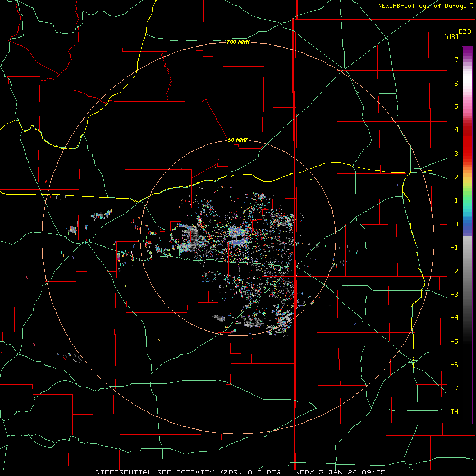Click the -4 value on color scale
This screenshot has height=476, width=476.
pyautogui.click(x=454, y=318)
